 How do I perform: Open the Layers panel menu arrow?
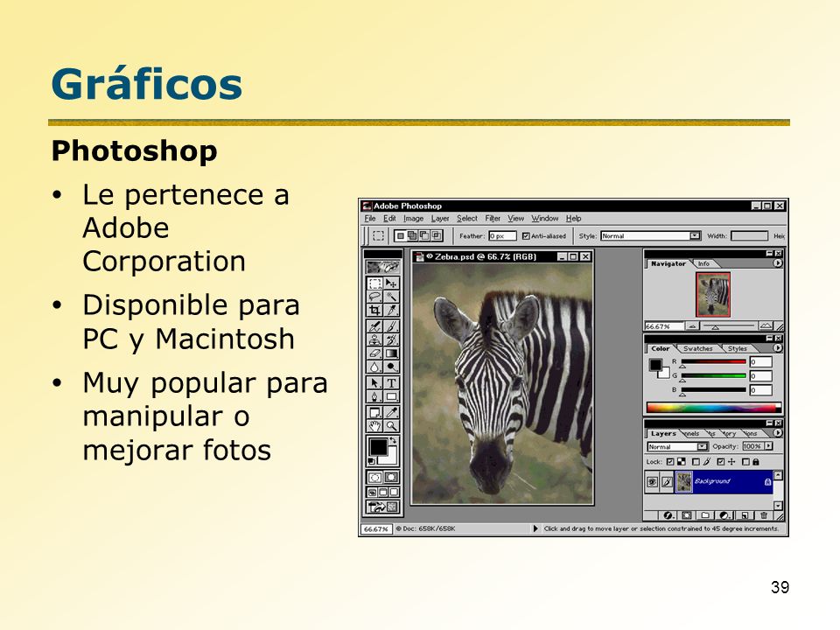778,433
